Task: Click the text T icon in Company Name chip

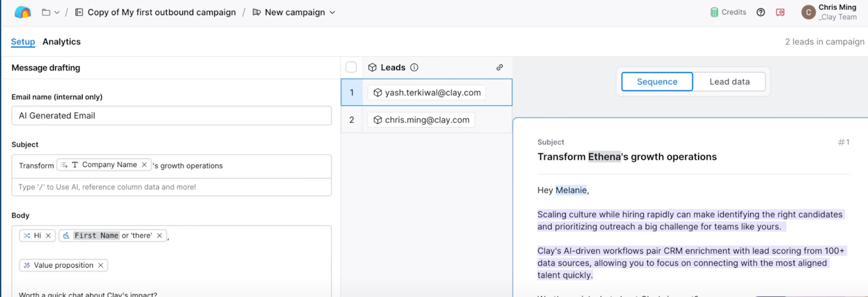Action: tap(75, 165)
